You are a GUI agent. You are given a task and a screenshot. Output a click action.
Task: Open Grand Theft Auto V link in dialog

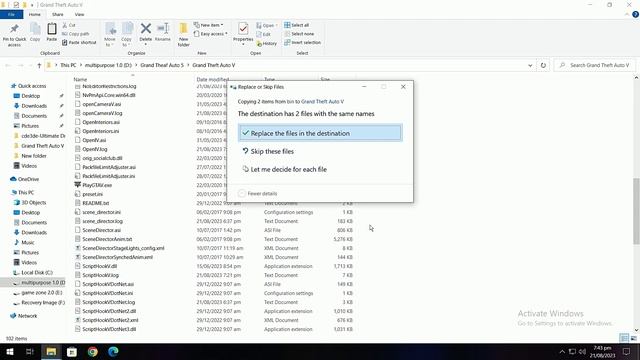322,102
